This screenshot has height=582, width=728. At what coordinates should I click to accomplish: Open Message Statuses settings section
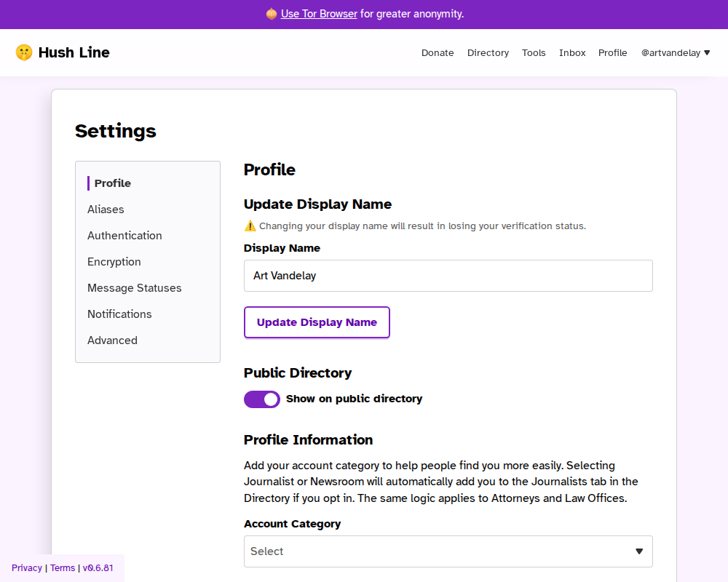pos(135,288)
